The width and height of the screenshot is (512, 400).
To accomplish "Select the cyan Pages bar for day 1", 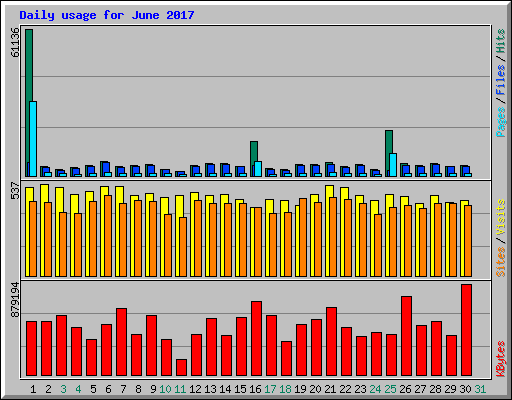I will point(33,139).
